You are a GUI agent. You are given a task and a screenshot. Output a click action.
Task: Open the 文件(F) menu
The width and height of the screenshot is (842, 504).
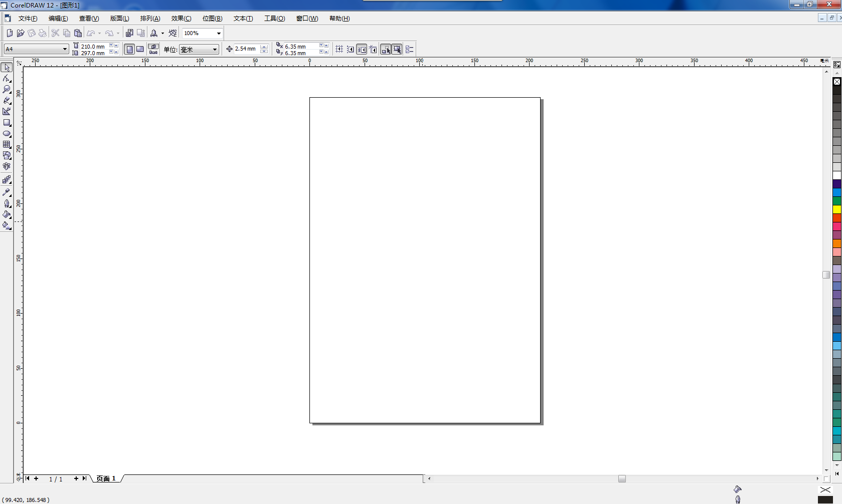tap(28, 19)
